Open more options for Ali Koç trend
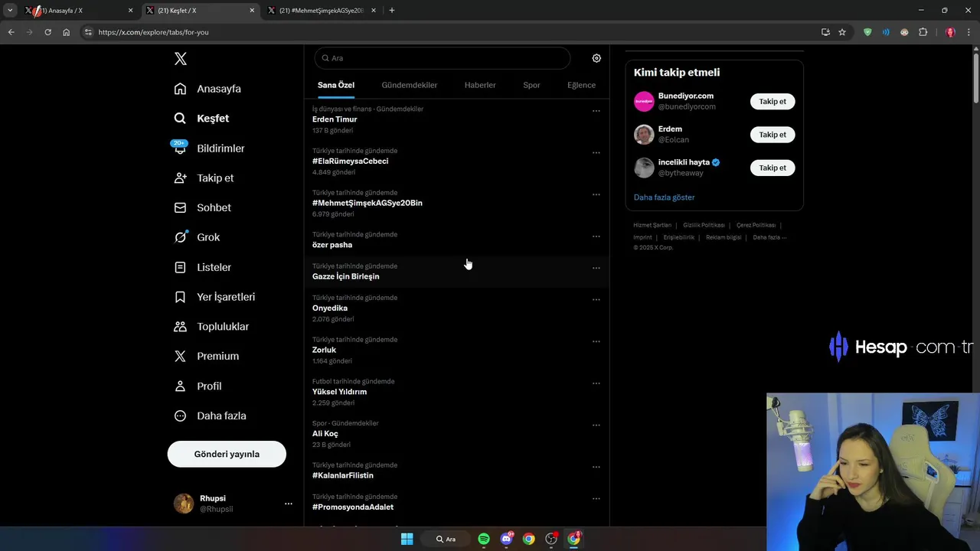The image size is (980, 551). (596, 425)
